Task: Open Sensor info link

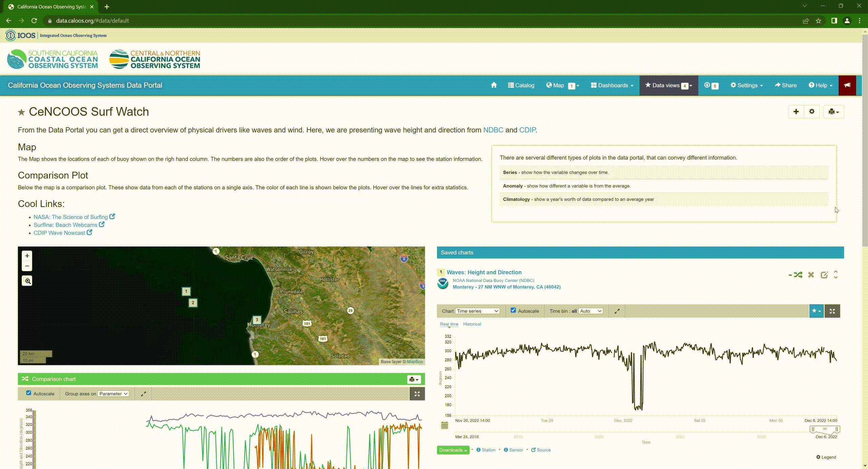Action: [x=513, y=450]
